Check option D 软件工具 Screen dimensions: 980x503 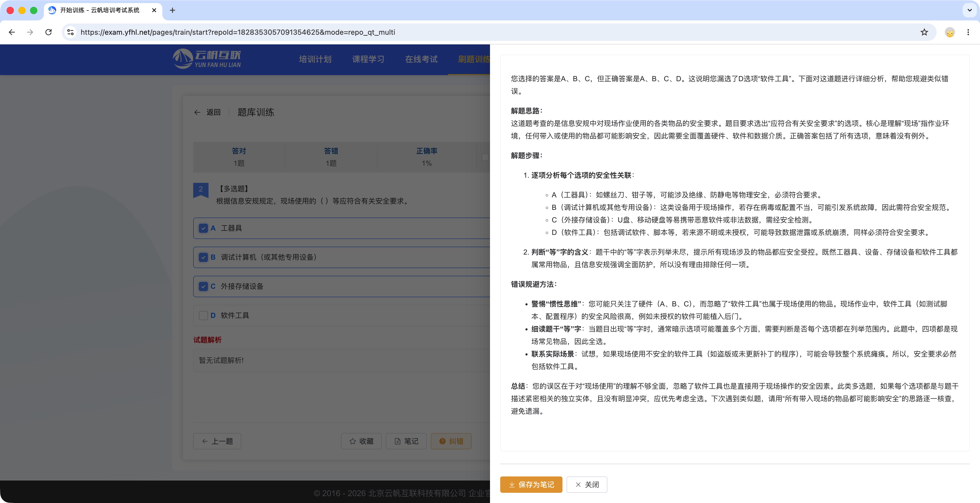[203, 315]
